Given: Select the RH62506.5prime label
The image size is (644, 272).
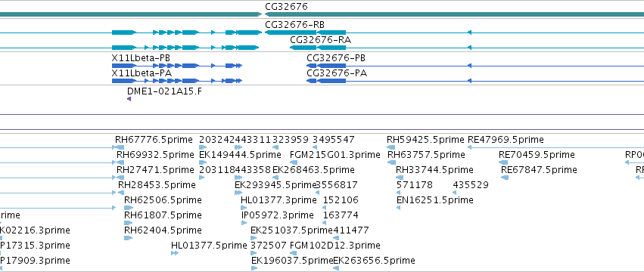Looking at the screenshot, I should [x=163, y=200].
